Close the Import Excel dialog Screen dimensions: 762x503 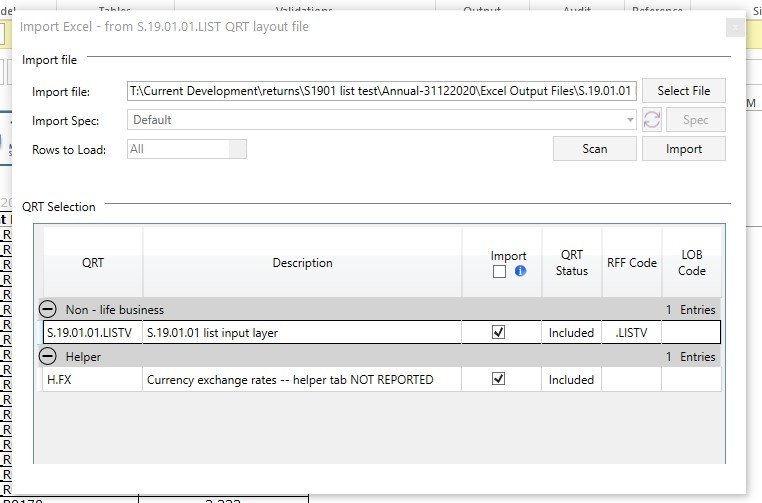tap(735, 27)
